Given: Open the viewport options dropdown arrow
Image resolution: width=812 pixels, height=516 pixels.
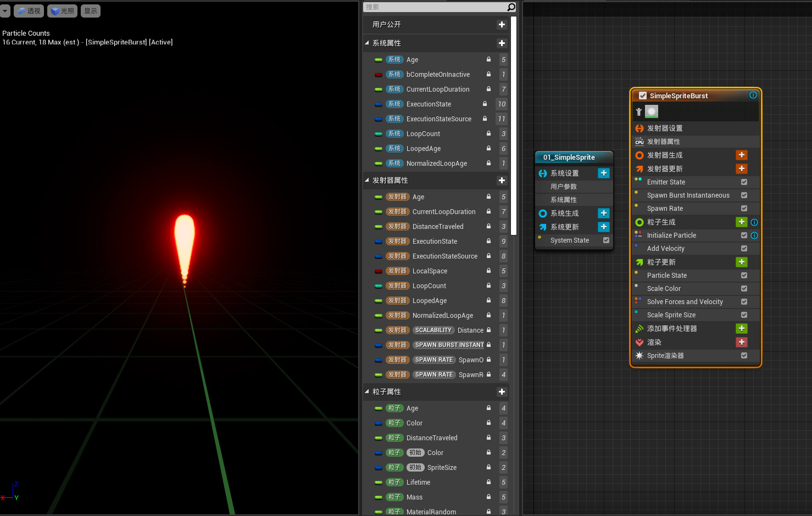Looking at the screenshot, I should 5,10.
